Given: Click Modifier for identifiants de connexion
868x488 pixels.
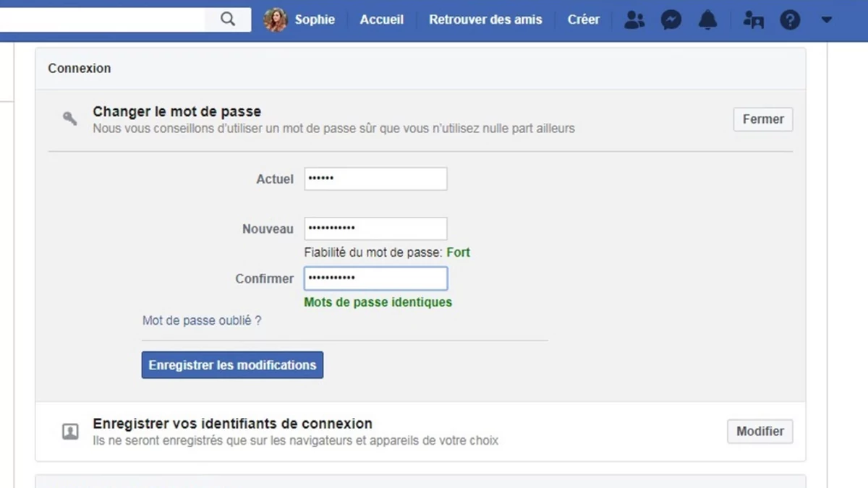Looking at the screenshot, I should tap(760, 431).
